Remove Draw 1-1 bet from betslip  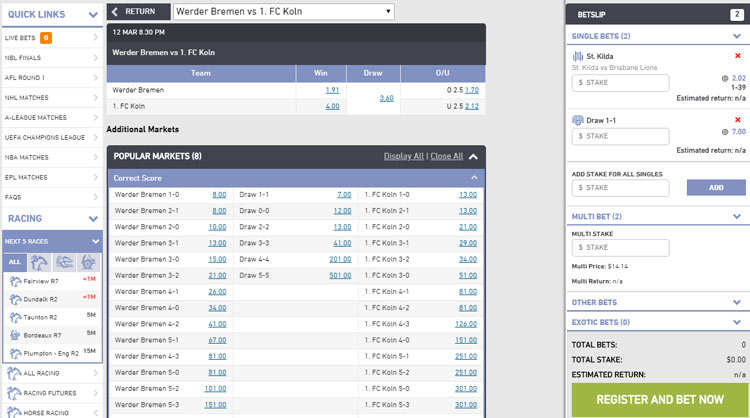738,120
